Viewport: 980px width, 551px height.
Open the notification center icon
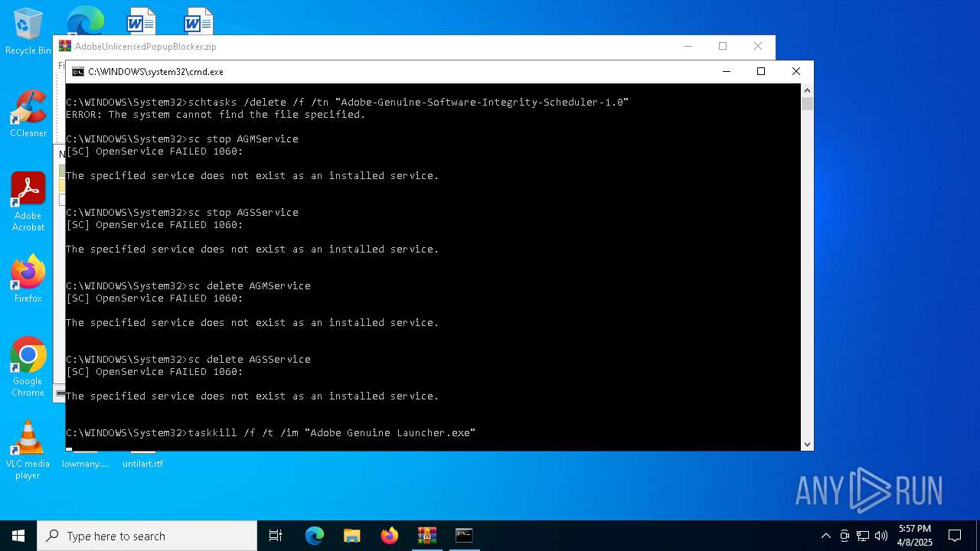(x=955, y=536)
